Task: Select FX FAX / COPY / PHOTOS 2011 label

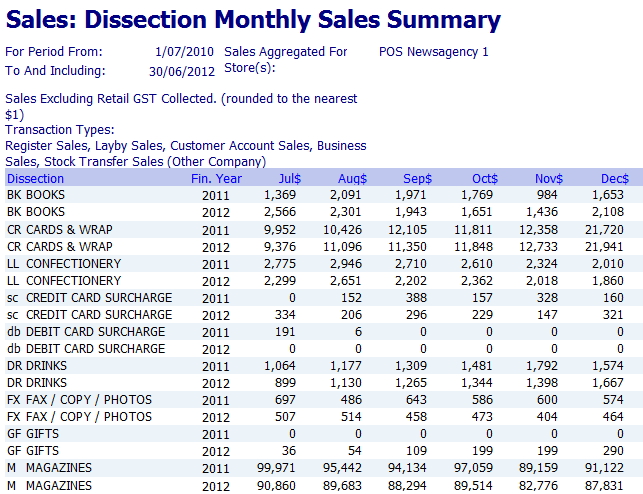Action: coord(79,400)
